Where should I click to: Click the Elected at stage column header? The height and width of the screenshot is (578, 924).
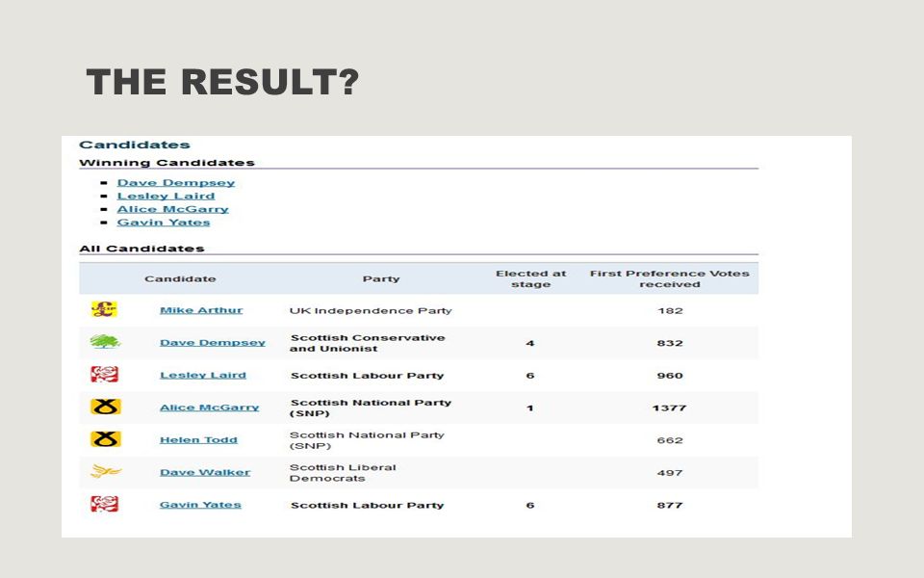pos(530,279)
